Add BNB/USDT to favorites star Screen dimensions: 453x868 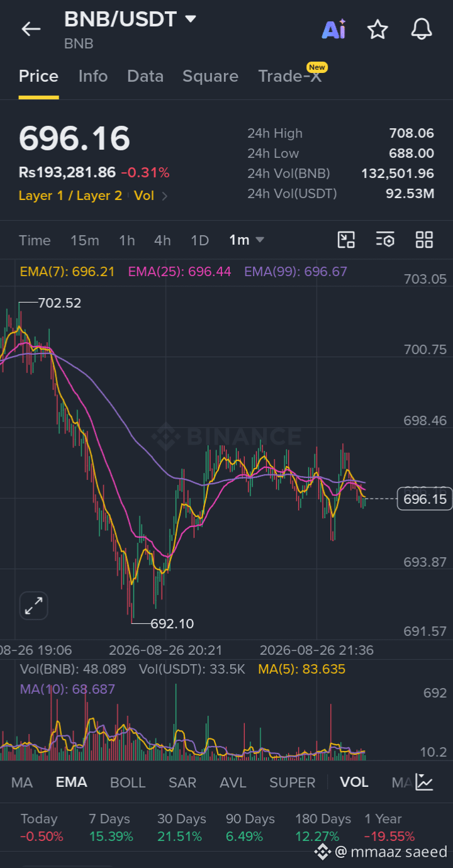click(x=377, y=29)
